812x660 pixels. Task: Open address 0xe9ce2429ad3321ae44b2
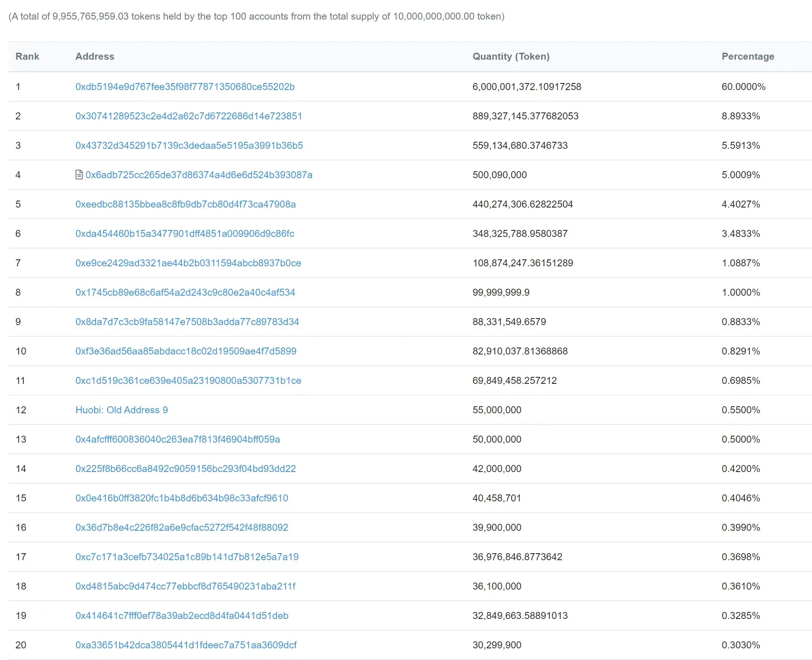pyautogui.click(x=188, y=263)
